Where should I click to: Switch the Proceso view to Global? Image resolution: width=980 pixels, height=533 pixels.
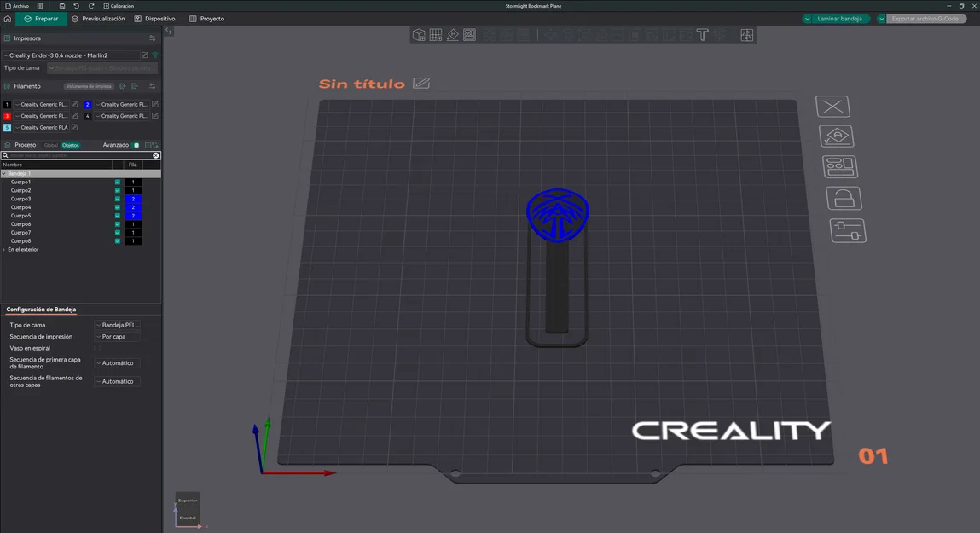50,145
